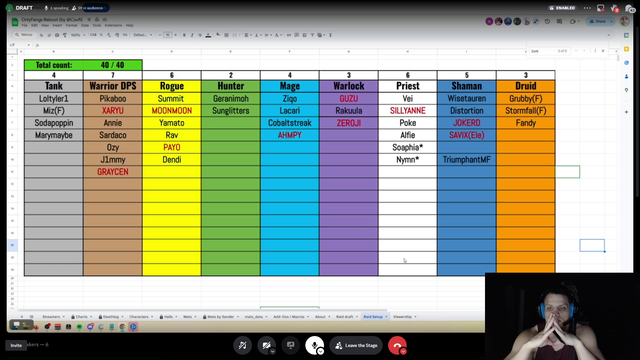Open the text color picker
Image resolution: width=640 pixels, height=360 pixels.
208,35
